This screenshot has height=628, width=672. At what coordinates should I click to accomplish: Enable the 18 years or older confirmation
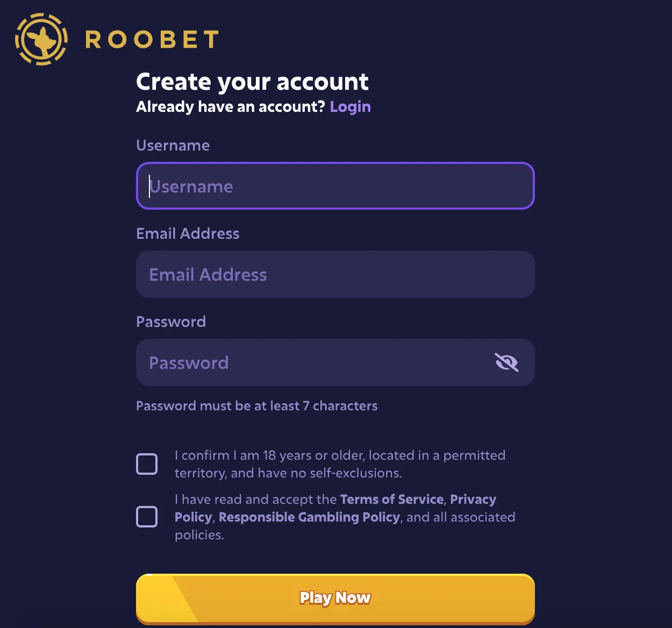tap(147, 463)
